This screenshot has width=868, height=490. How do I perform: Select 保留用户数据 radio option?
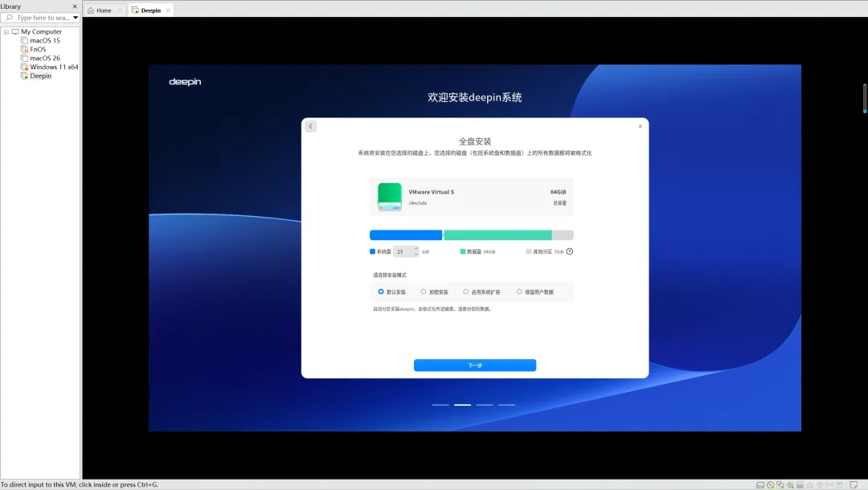(519, 292)
